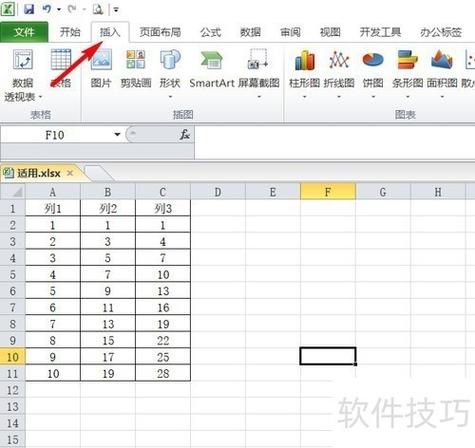Viewport: 475px width, 448px height.
Task: Click cell C9 with value 22
Action: point(163,340)
